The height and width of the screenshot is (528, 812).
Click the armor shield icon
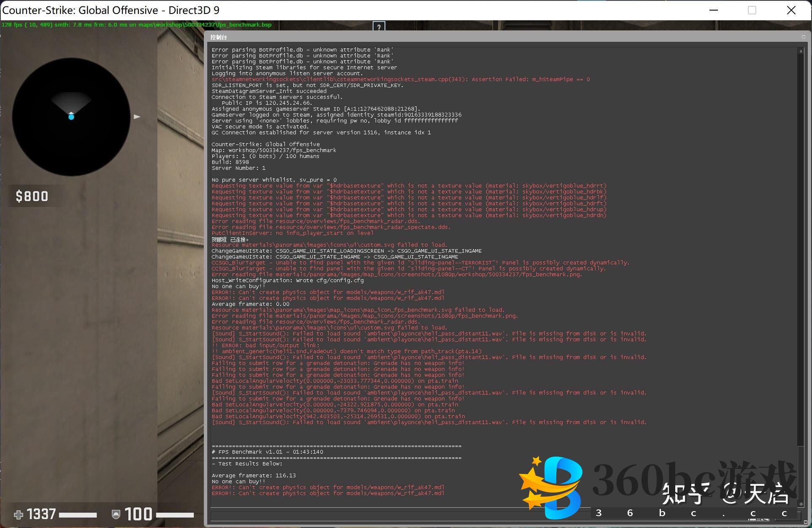coord(116,514)
